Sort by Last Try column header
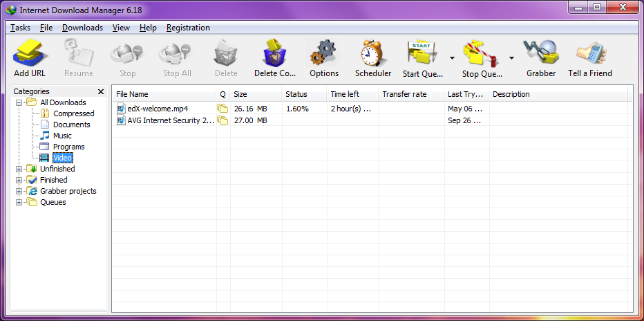 coord(466,94)
